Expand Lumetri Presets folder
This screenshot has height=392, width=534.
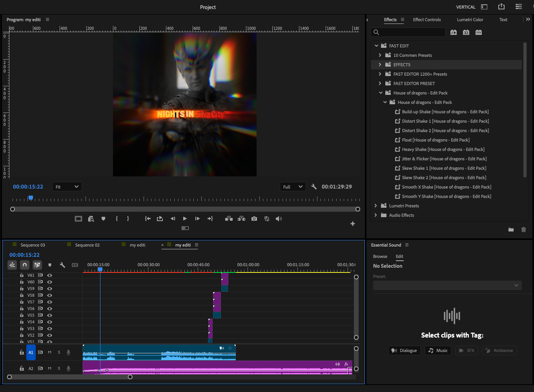375,206
